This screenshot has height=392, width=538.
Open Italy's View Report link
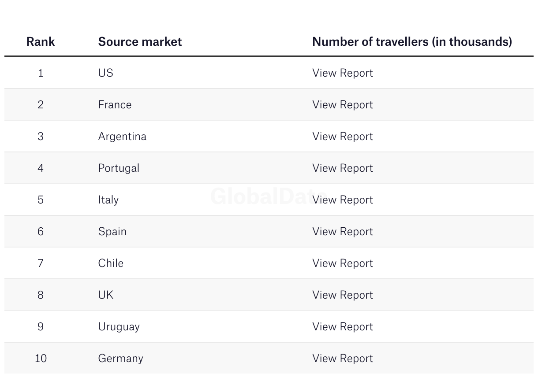pyautogui.click(x=342, y=200)
